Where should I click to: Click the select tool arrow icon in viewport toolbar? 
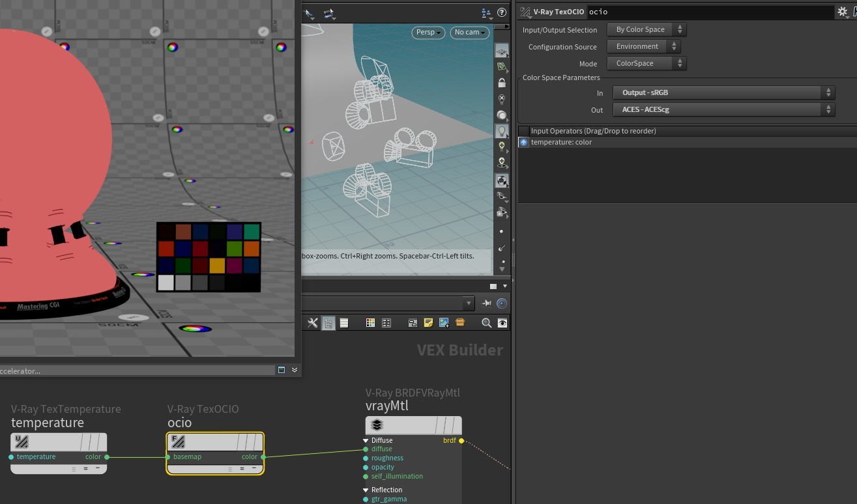tap(309, 13)
